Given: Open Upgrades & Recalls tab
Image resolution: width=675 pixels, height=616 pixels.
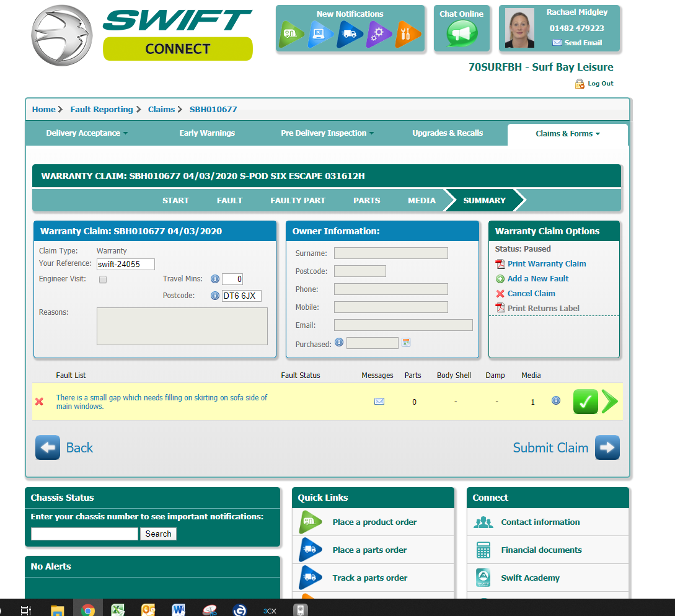Looking at the screenshot, I should tap(448, 133).
